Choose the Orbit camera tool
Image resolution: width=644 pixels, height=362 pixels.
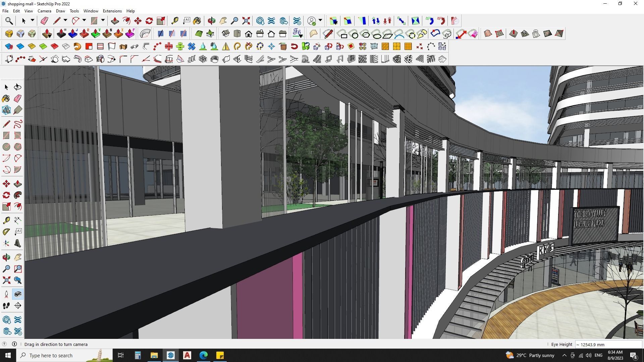tap(211, 21)
